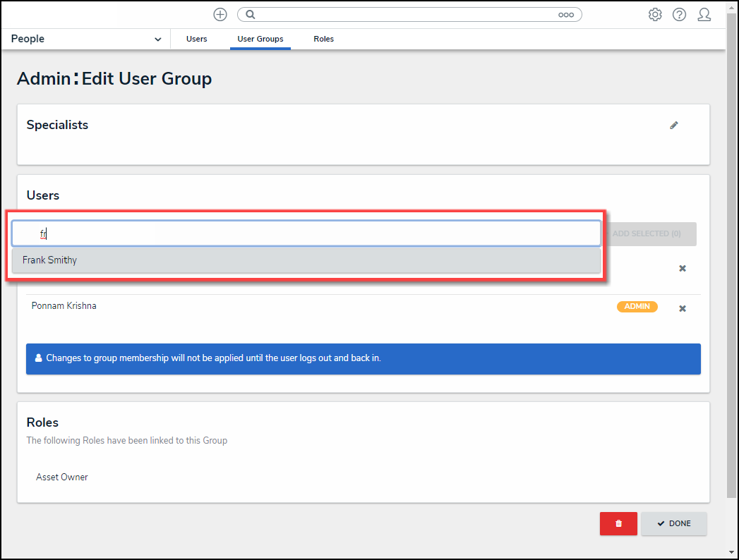This screenshot has width=739, height=560.
Task: Select the User Groups tab
Action: (260, 39)
